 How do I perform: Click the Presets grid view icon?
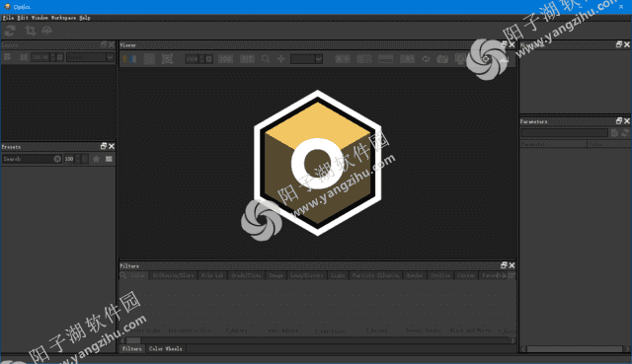[109, 159]
